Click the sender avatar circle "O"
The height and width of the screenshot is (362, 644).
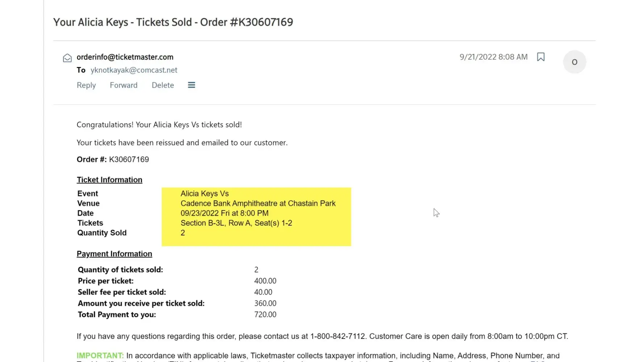(574, 62)
